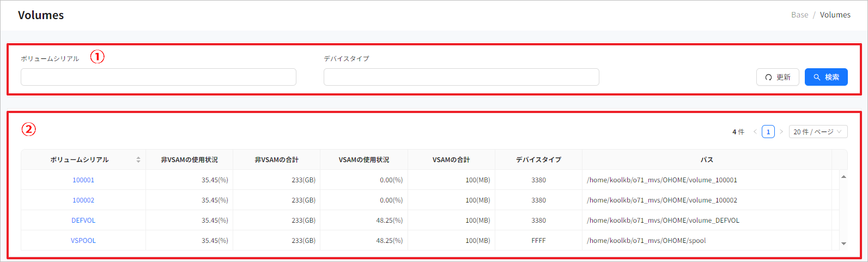Click the VSAMの合計 column header
This screenshot has height=262, width=868.
[x=451, y=160]
